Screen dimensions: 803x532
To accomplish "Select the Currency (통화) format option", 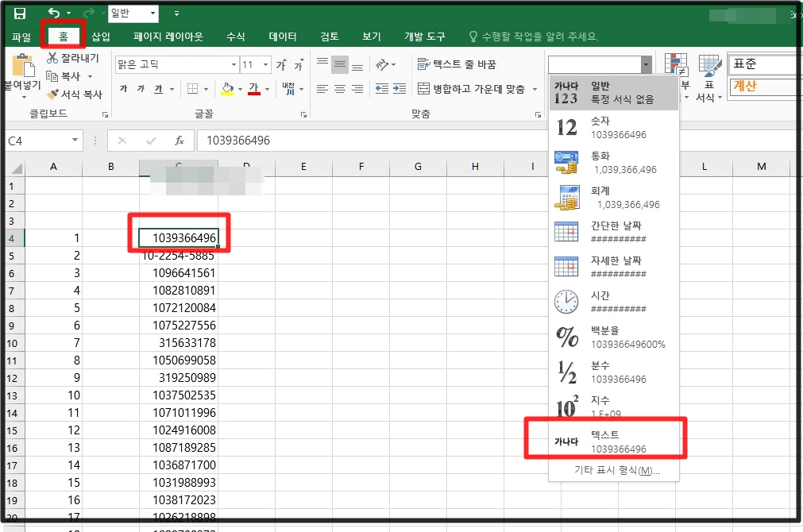I will [x=613, y=162].
